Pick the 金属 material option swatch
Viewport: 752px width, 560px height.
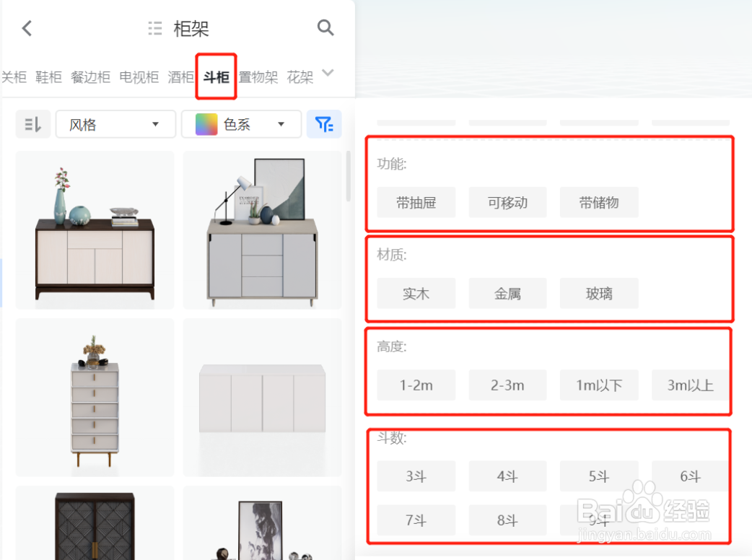[x=507, y=293]
